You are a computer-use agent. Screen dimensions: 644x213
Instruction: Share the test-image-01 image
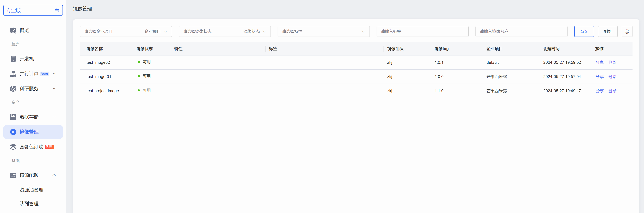[x=600, y=77]
